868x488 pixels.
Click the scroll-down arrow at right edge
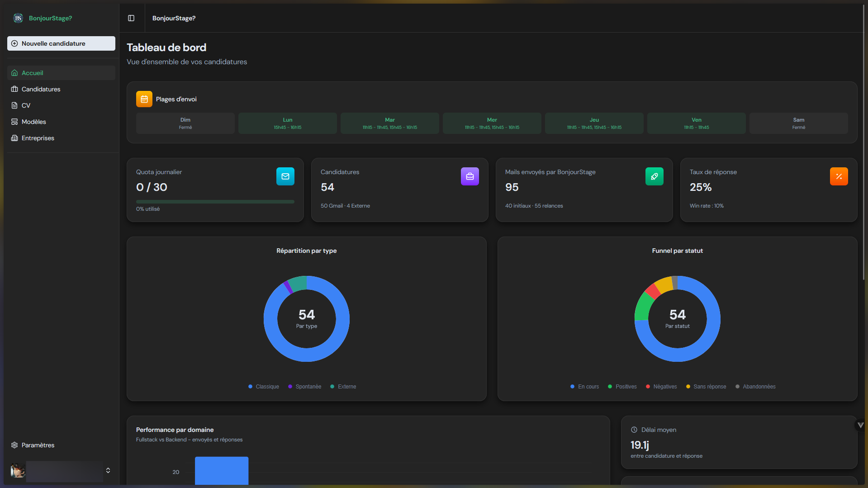pos(860,425)
